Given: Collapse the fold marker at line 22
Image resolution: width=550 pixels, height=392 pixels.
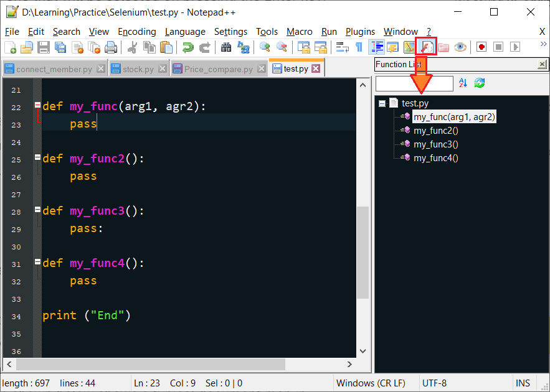Looking at the screenshot, I should pos(37,105).
